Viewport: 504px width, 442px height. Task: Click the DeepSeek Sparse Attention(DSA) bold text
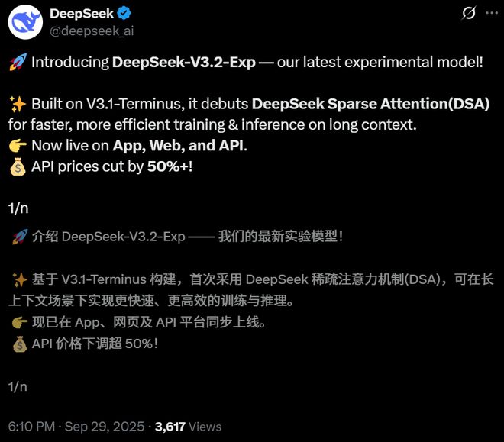[x=370, y=104]
